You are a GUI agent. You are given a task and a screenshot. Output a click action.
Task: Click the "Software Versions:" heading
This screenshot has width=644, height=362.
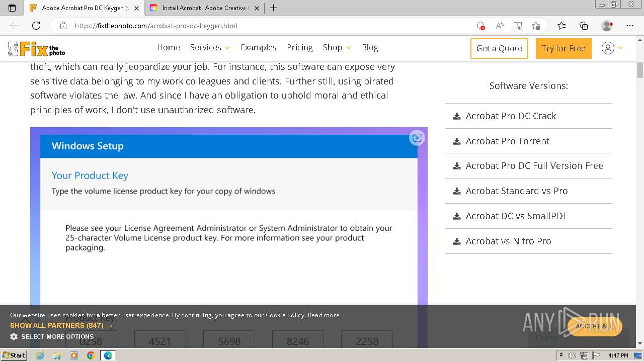point(529,85)
